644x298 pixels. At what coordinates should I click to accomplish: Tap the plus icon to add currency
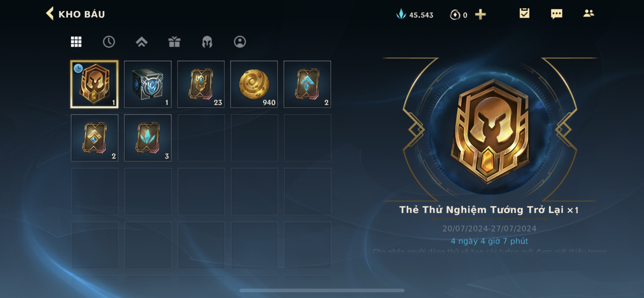(480, 14)
